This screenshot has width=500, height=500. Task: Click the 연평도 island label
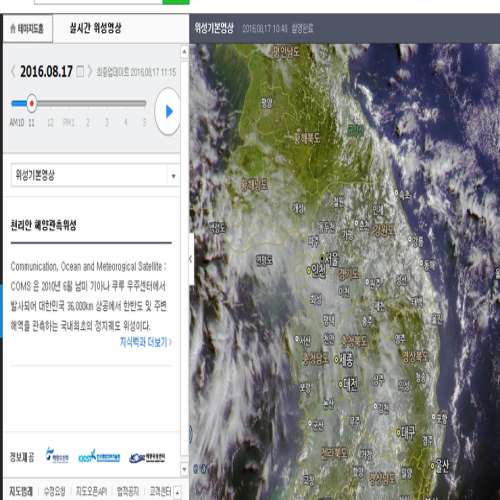[264, 260]
